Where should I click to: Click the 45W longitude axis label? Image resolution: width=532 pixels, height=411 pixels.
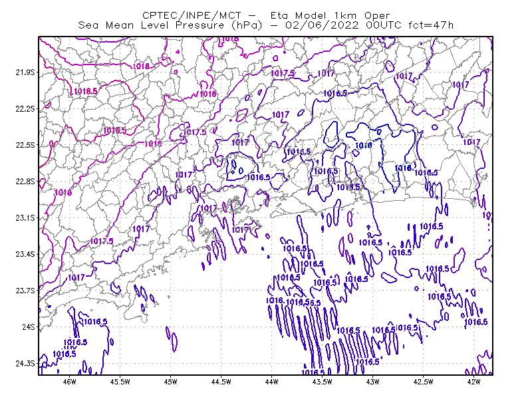pos(171,382)
